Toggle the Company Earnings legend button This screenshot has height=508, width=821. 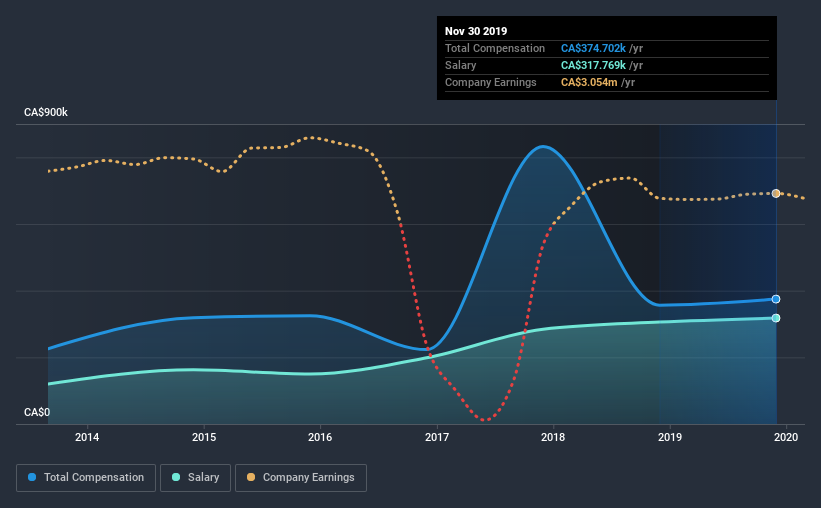(x=301, y=478)
